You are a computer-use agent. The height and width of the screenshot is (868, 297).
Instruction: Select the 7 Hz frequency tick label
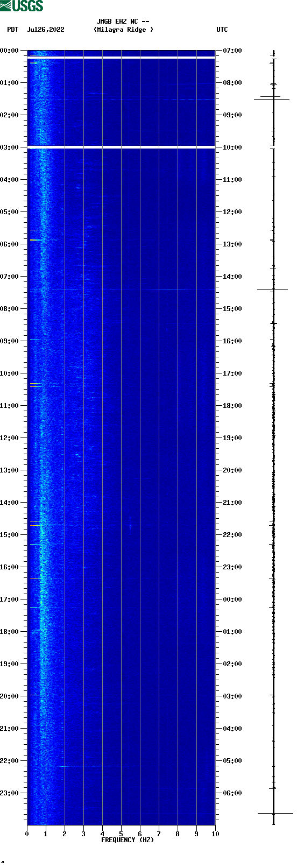(x=159, y=834)
